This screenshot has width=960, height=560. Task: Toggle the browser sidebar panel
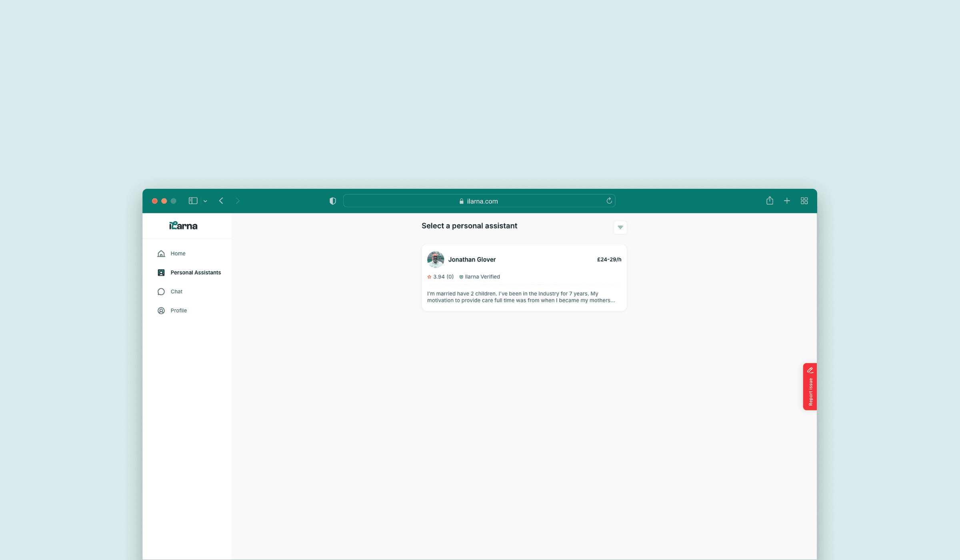click(193, 201)
